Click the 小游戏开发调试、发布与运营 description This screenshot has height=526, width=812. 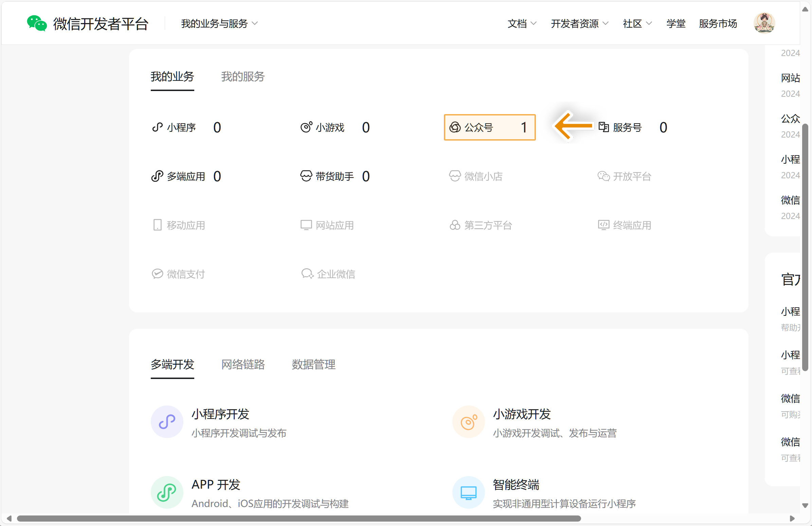[x=555, y=433]
